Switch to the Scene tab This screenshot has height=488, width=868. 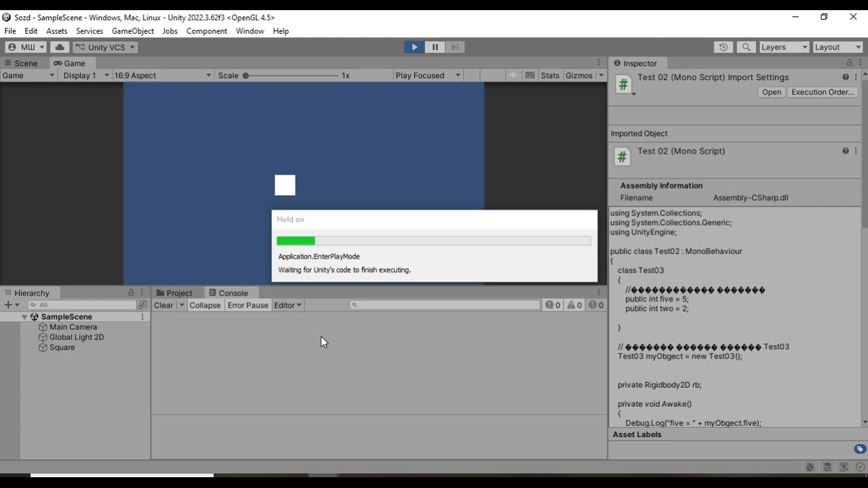(21, 63)
